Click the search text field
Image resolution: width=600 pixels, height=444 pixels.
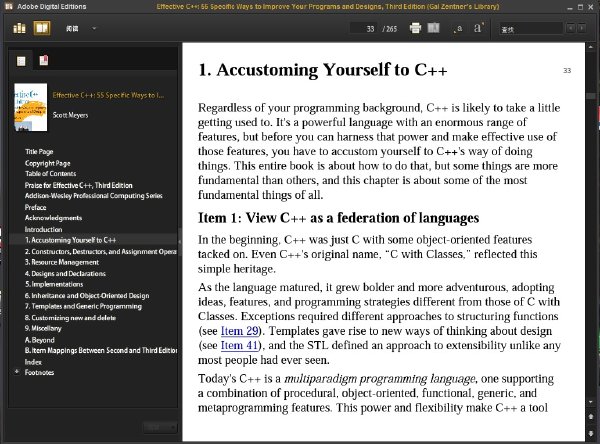coord(531,29)
